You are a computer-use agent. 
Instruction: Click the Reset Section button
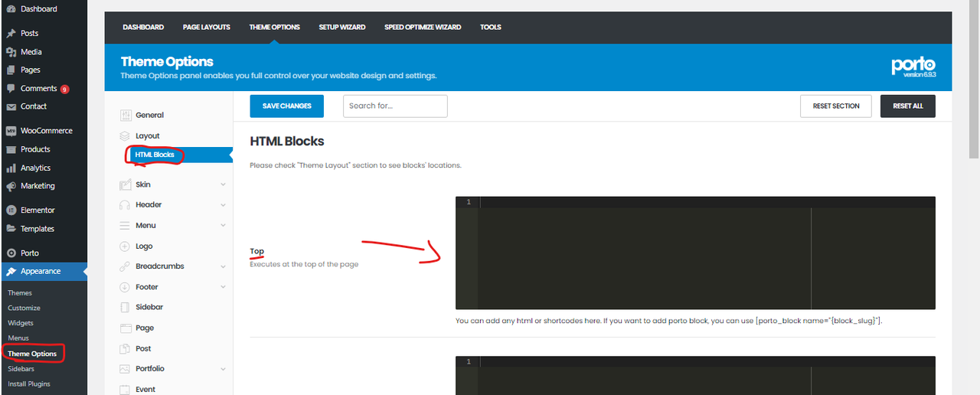pos(836,106)
